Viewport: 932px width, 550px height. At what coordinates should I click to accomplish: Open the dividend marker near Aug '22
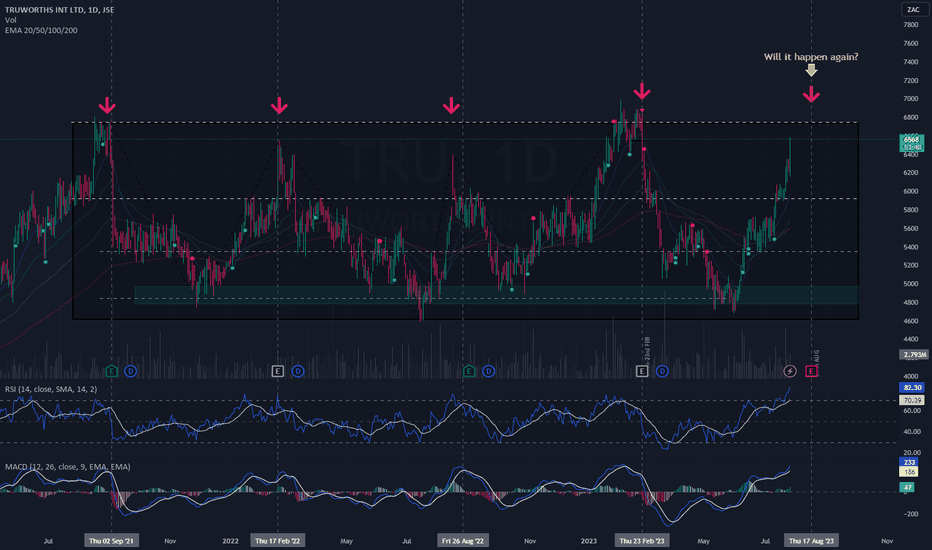pos(488,371)
